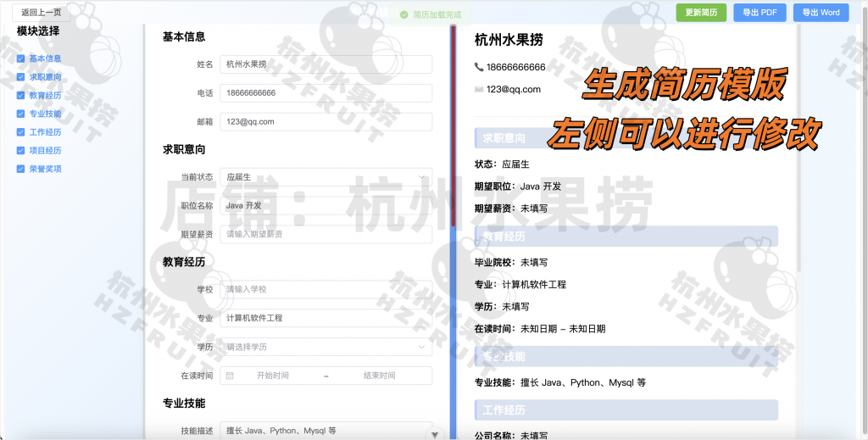
Task: Click phone number 18666666666 in preview
Action: click(516, 67)
